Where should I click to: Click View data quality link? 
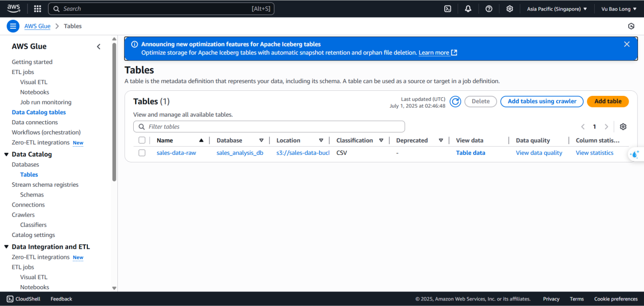(x=539, y=153)
